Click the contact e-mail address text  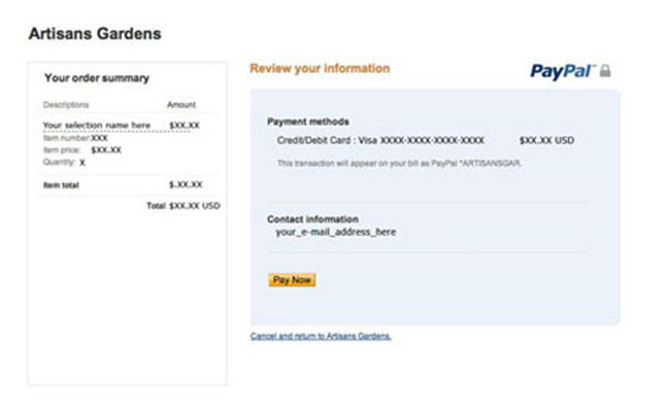pos(336,232)
